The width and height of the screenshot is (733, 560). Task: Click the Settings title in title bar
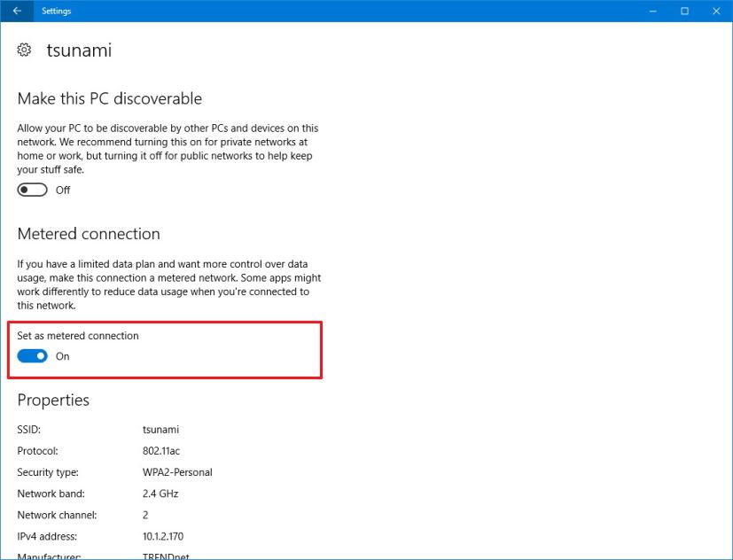click(x=56, y=11)
